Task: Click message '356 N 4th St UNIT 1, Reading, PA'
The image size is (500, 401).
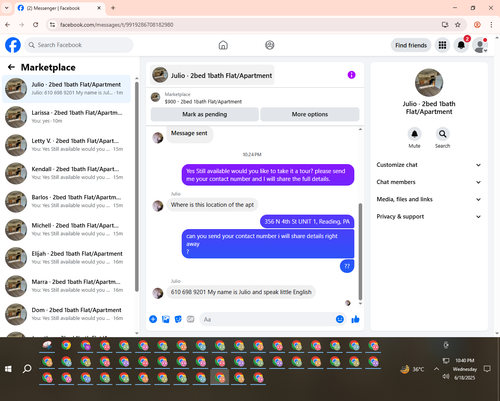Action: (x=307, y=222)
